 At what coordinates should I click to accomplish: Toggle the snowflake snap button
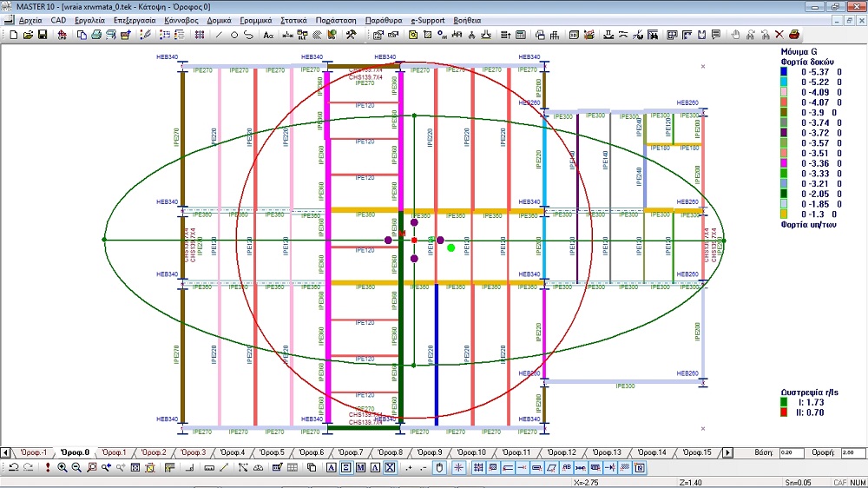click(x=458, y=467)
